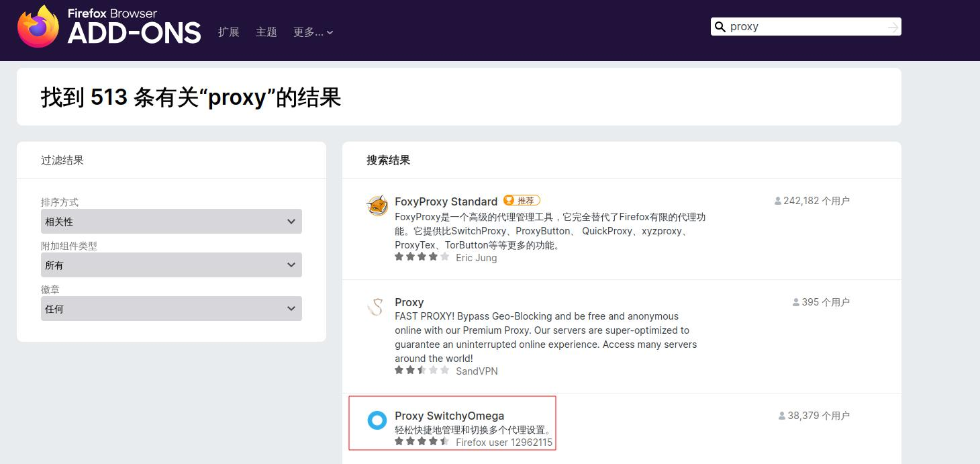The height and width of the screenshot is (464, 980).
Task: Click FoxyProxy Standard star rating
Action: (422, 257)
